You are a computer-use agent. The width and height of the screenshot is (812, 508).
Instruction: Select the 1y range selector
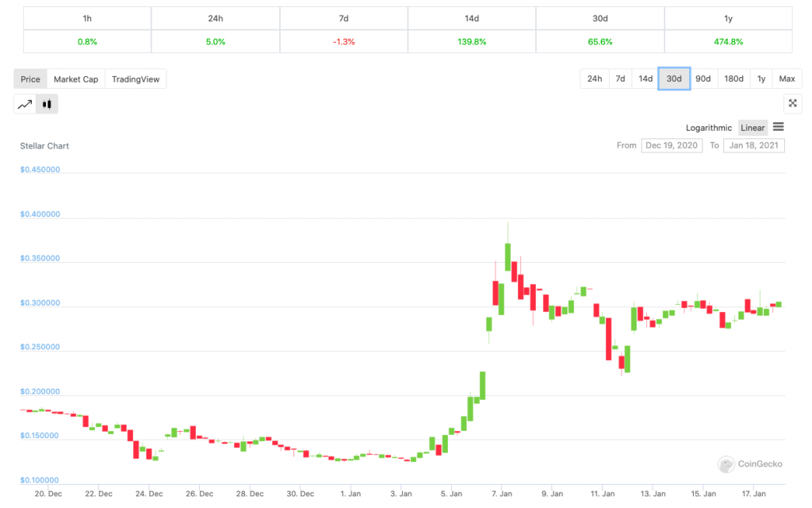point(760,79)
